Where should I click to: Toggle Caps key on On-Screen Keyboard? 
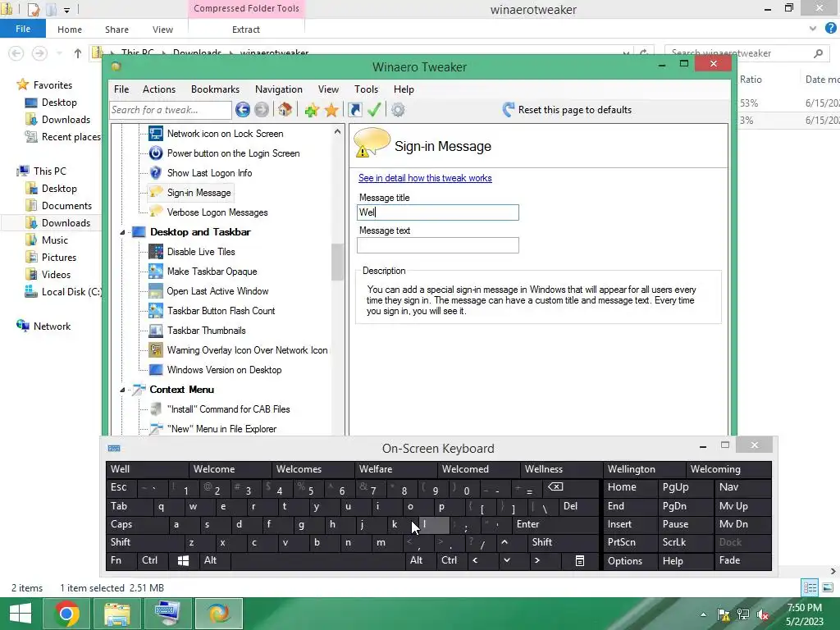click(137, 524)
